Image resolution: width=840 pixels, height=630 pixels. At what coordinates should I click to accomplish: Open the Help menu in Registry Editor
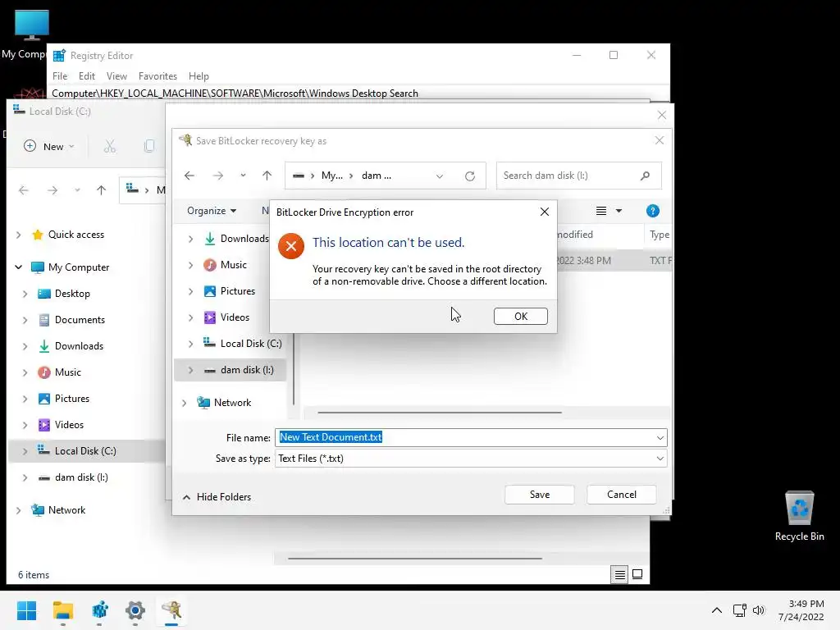click(199, 76)
